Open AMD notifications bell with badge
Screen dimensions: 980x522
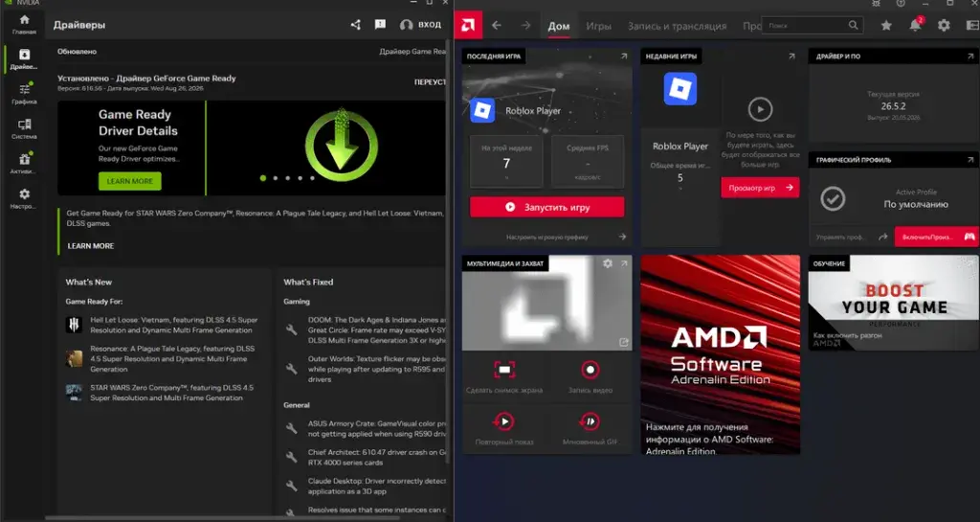916,25
